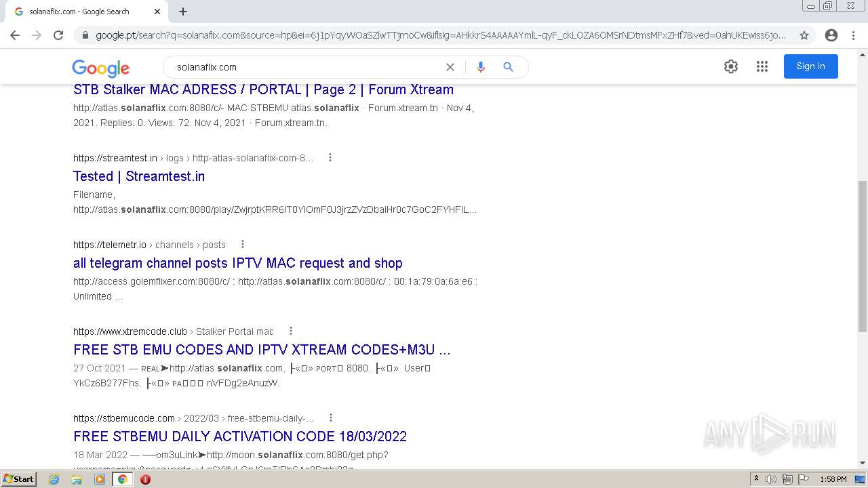Start voice search with the microphone icon
868x488 pixels.
(481, 67)
